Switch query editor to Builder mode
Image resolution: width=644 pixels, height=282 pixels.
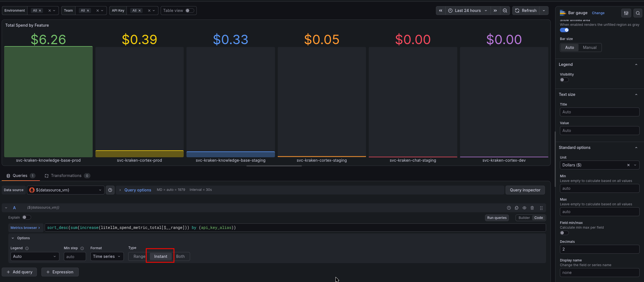pyautogui.click(x=524, y=218)
